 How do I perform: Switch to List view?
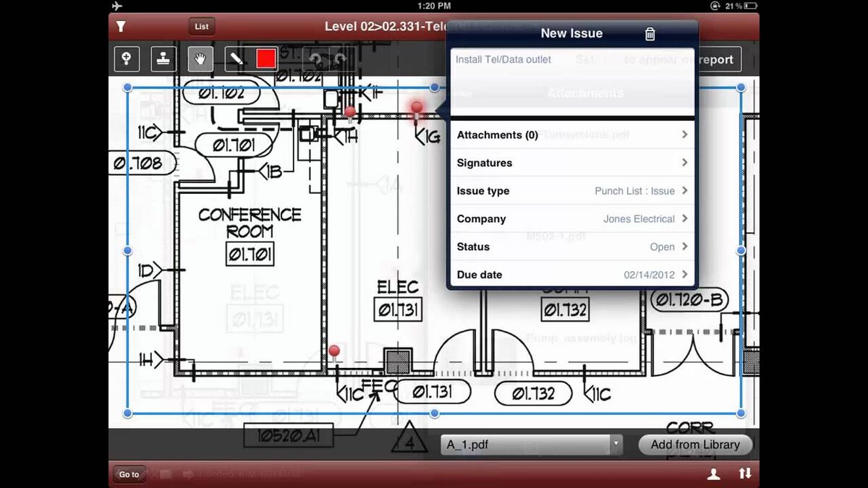pos(202,27)
